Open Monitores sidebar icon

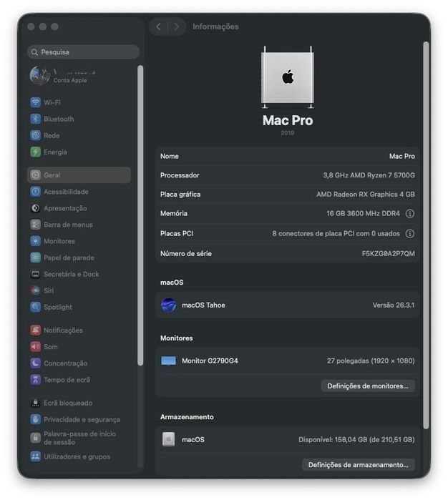pos(35,241)
